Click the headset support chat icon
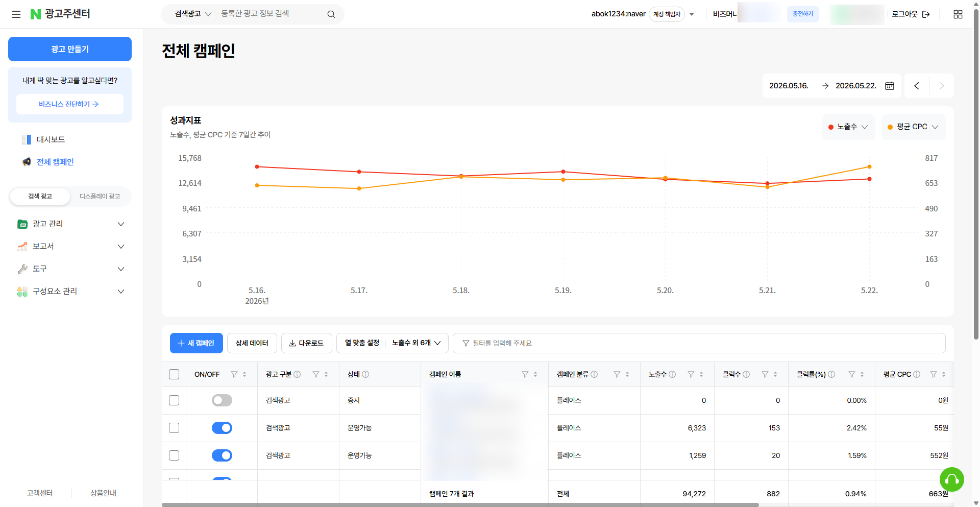 click(952, 479)
